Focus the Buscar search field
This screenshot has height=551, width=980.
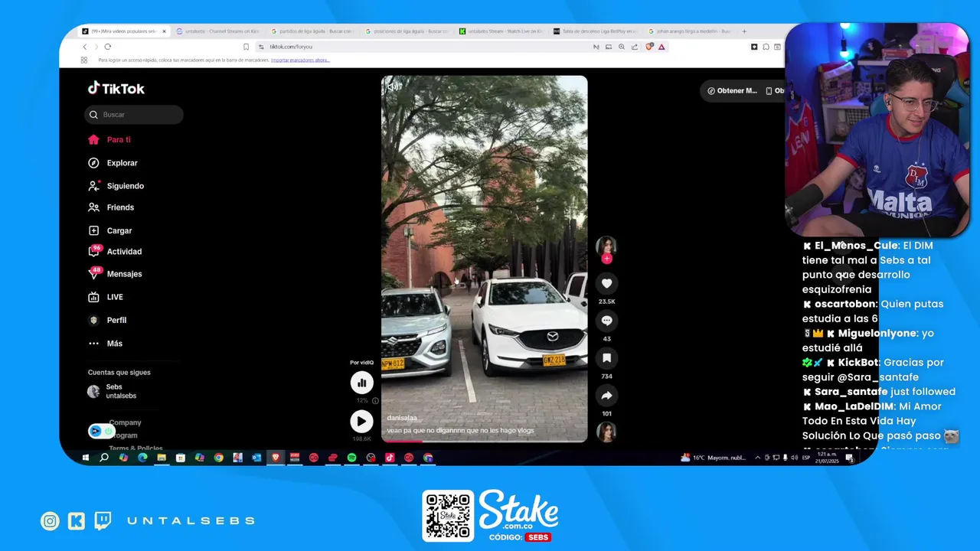pos(134,115)
